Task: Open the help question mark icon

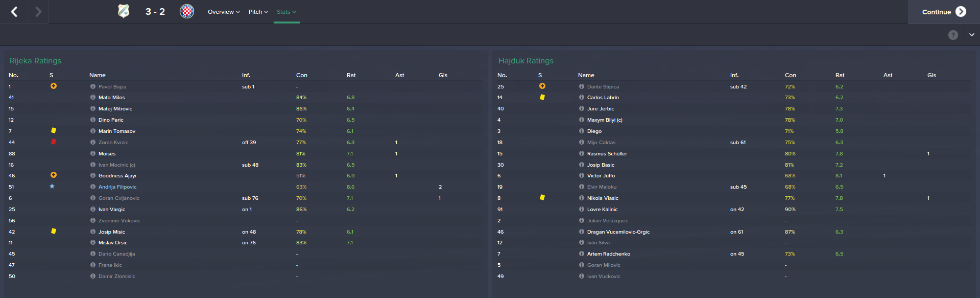Action: 953,35
